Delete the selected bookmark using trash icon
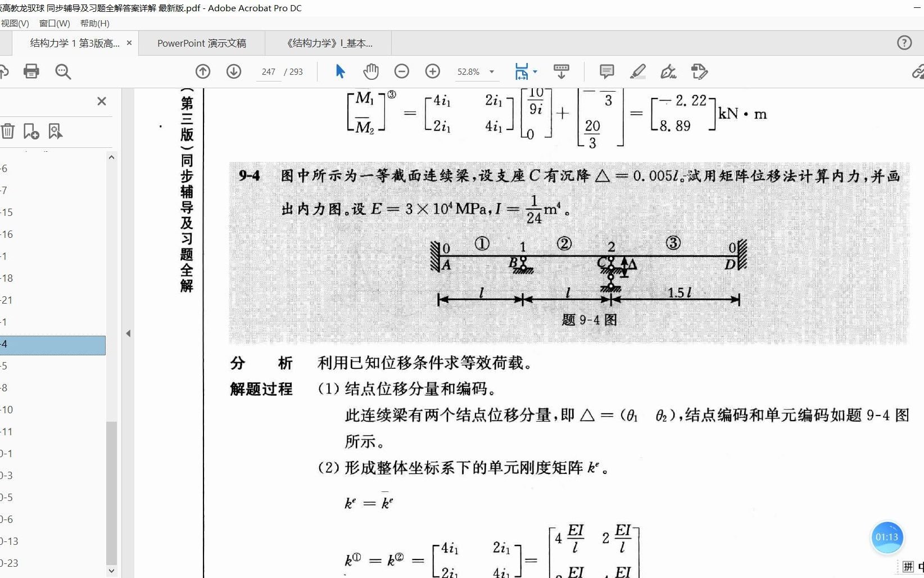 pos(8,130)
